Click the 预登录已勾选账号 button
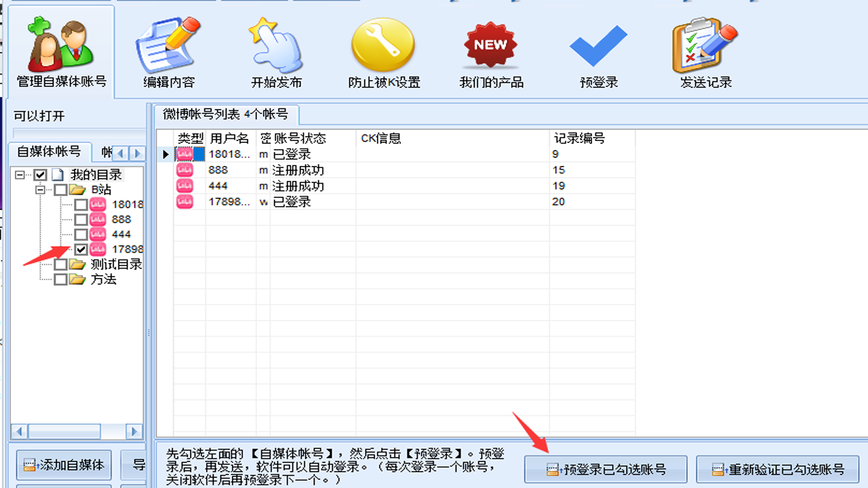The height and width of the screenshot is (488, 868). click(606, 468)
